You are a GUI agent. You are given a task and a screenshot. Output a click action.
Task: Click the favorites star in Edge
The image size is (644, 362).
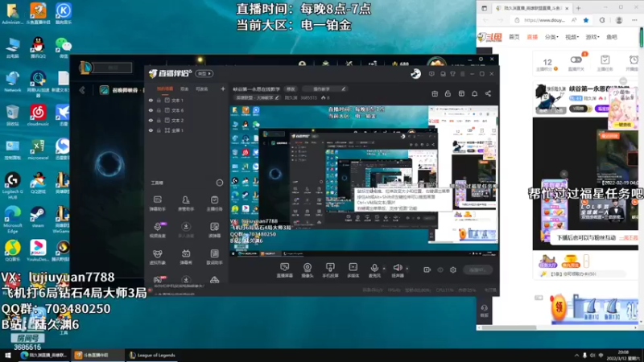point(586,19)
